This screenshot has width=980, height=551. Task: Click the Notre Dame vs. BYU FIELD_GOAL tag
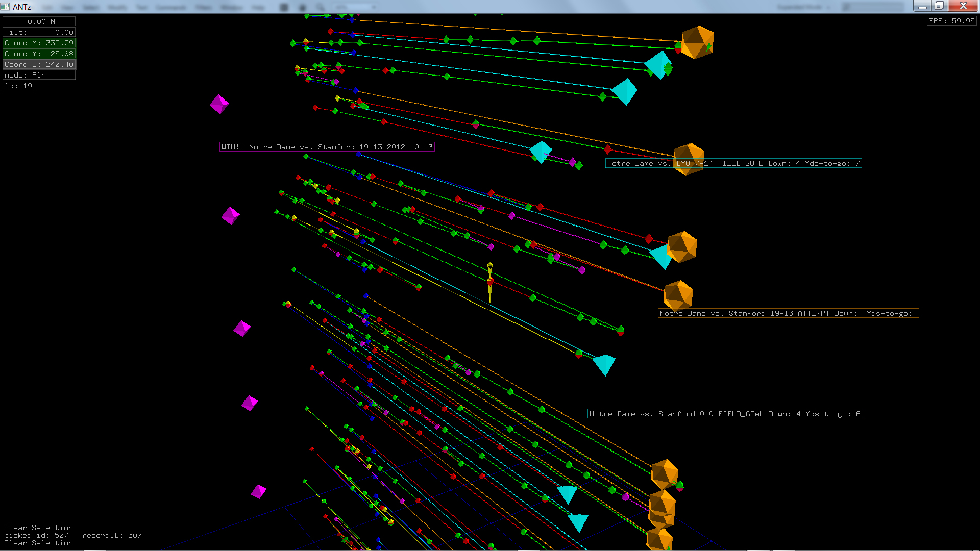click(x=733, y=163)
